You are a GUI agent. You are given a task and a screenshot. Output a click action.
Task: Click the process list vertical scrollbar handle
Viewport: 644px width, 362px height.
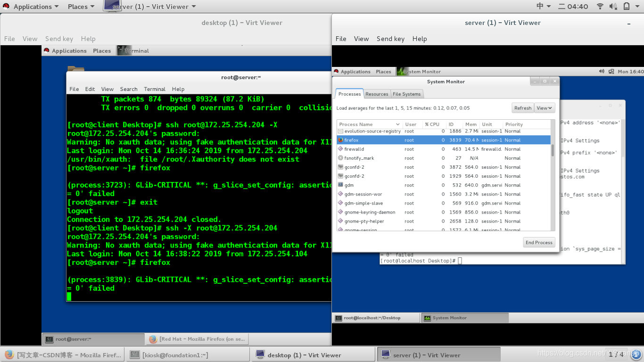(553, 150)
